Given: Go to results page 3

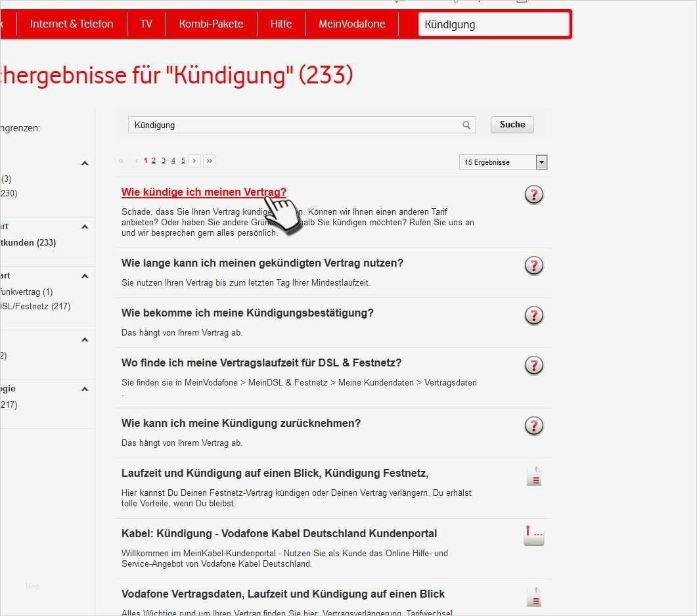Looking at the screenshot, I should (164, 161).
